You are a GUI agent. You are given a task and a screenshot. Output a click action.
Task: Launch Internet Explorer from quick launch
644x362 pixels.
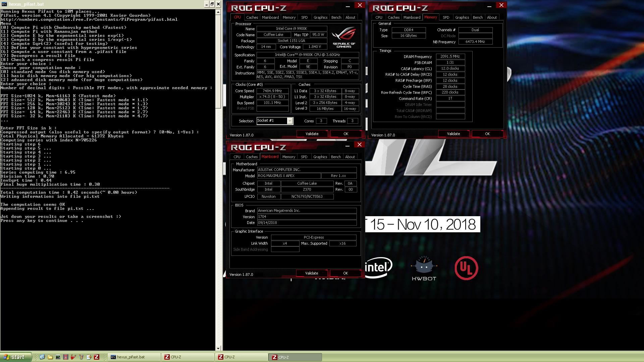pos(42,357)
